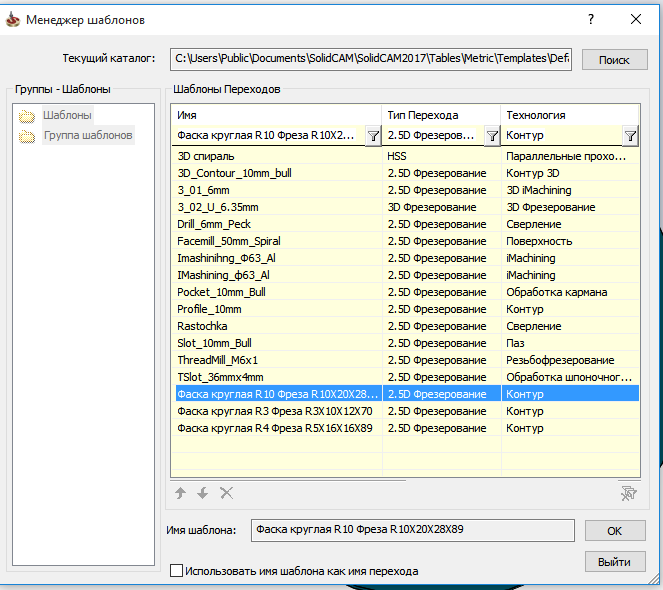Click the HSS cell in 3D спираль row
Viewport: 663px width, 590px height.
pyautogui.click(x=442, y=156)
